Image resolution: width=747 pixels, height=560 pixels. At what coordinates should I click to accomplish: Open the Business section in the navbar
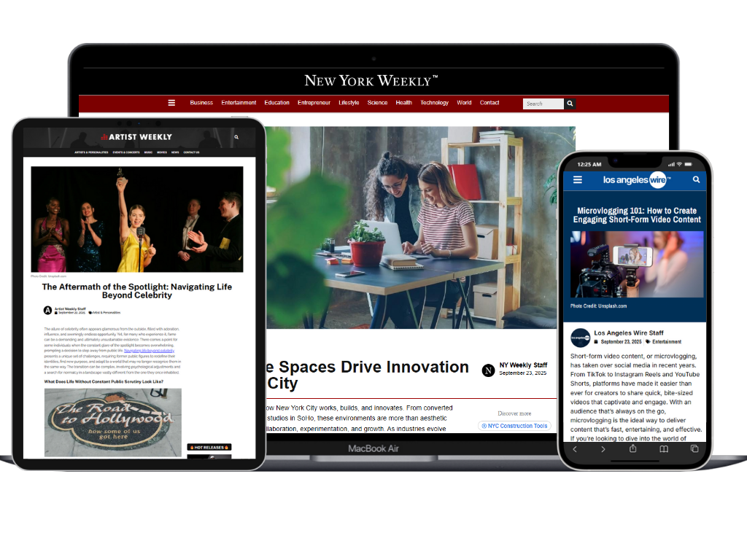201,103
